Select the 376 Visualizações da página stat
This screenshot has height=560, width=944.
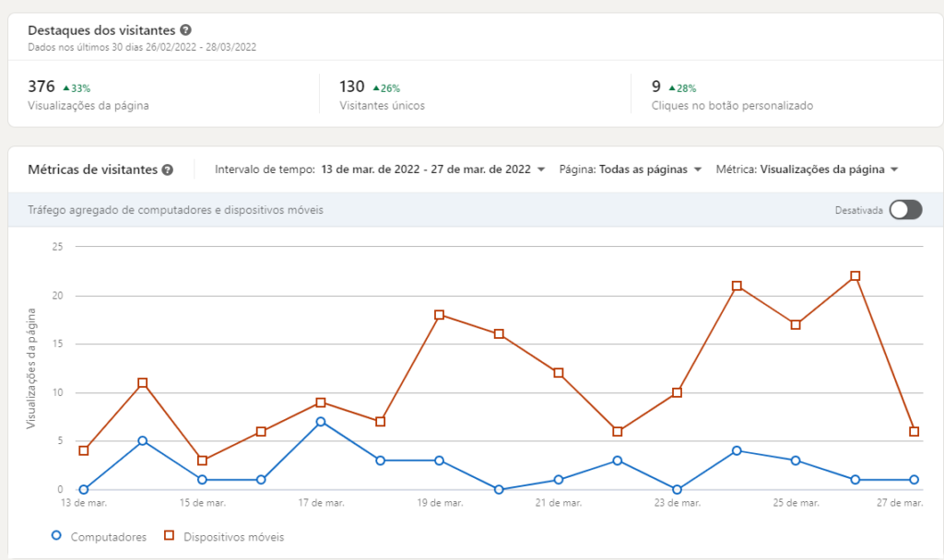[88, 95]
